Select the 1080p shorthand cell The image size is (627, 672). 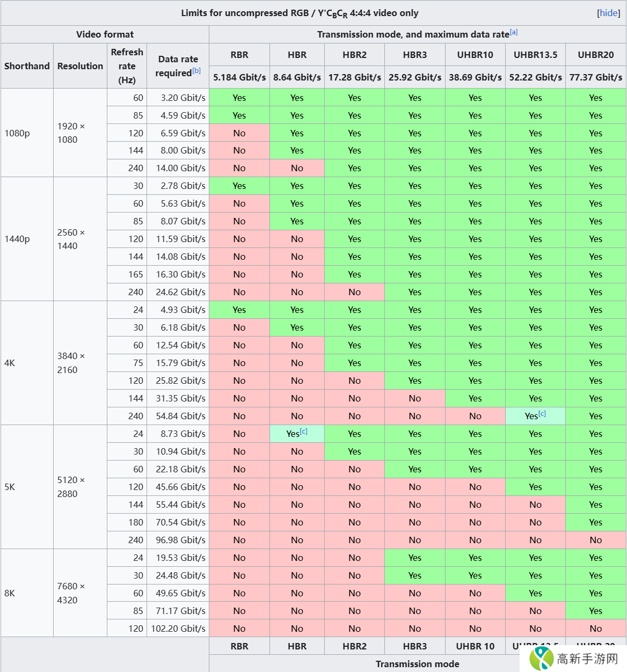click(17, 133)
